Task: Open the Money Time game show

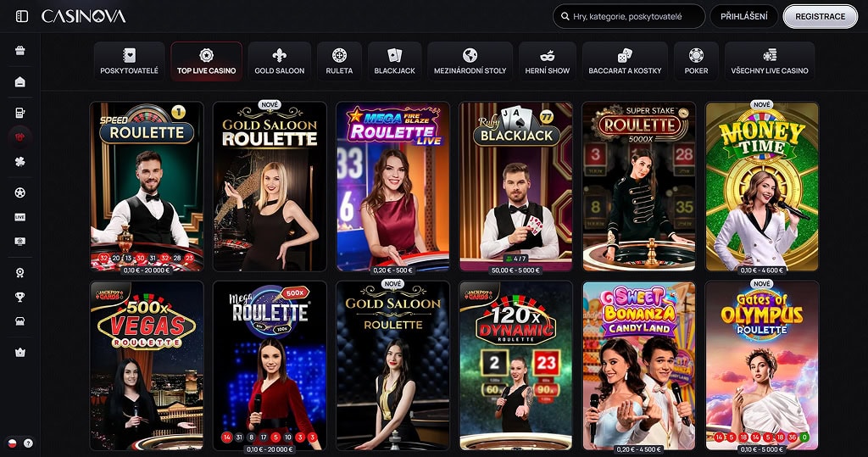Action: point(762,187)
